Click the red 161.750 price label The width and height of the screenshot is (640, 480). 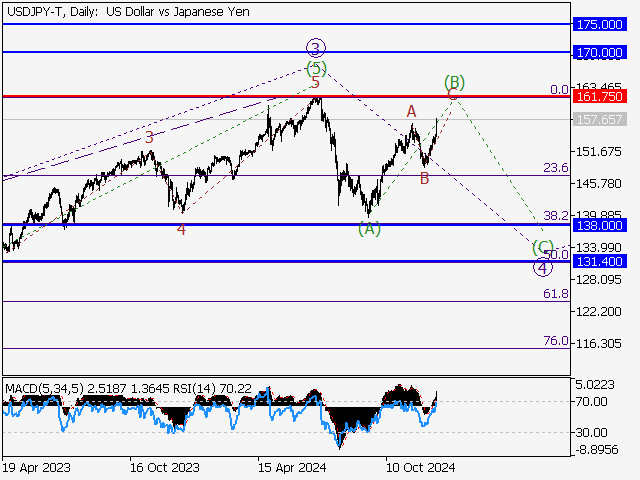600,96
